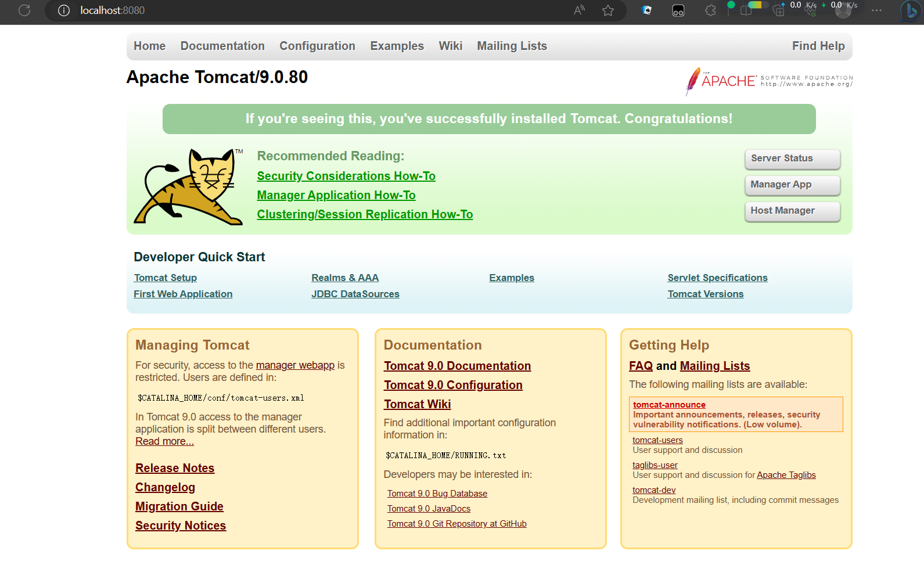Open the Tampermonkey extension icon
The height and width of the screenshot is (565, 924).
678,10
